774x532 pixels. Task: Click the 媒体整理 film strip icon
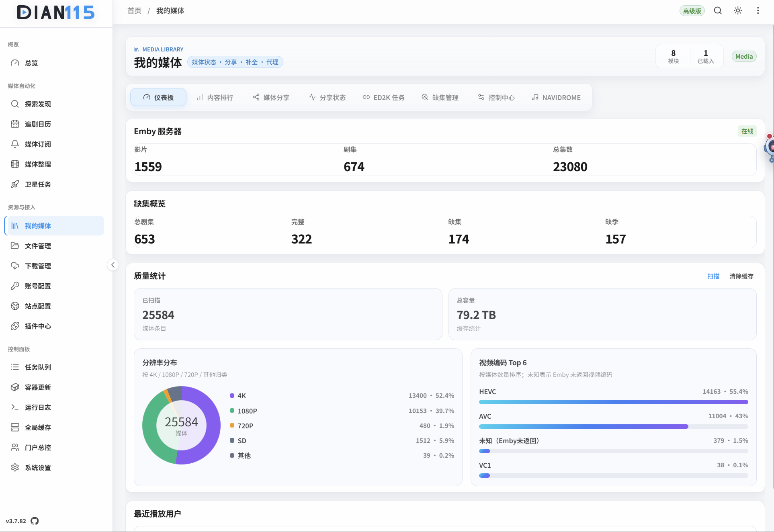pyautogui.click(x=15, y=164)
